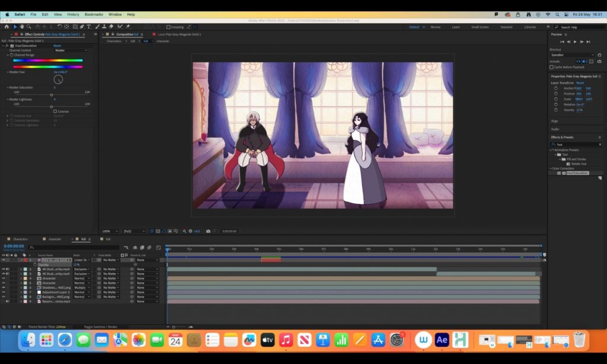Click the Master Hue rotation dial
The image size is (607, 364).
pyautogui.click(x=58, y=79)
